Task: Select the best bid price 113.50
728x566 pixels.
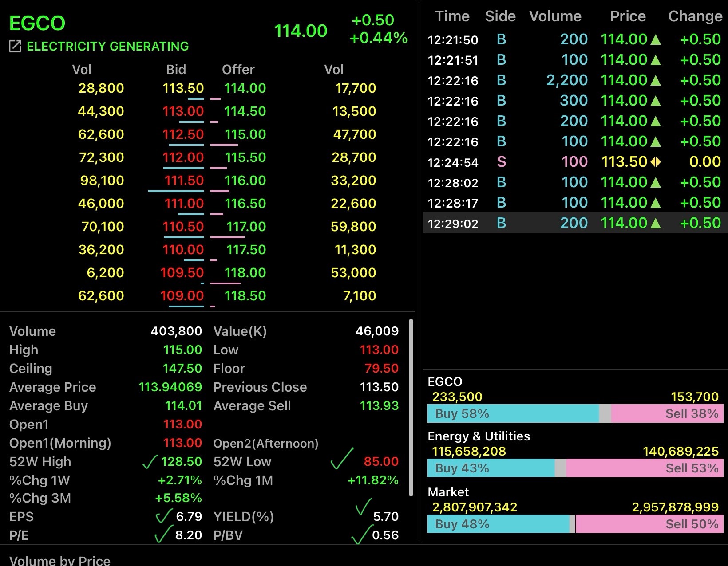Action: 183,88
